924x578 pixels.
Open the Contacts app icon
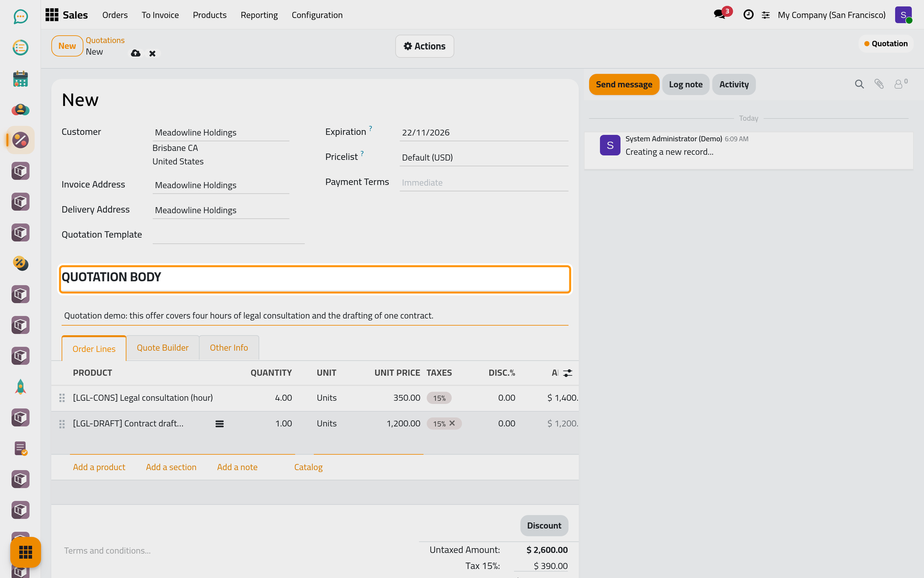20,109
